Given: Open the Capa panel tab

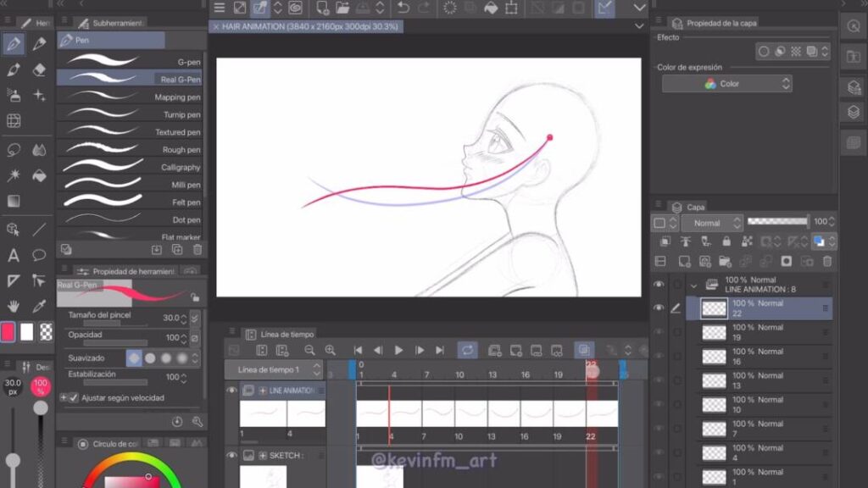Looking at the screenshot, I should pyautogui.click(x=688, y=207).
